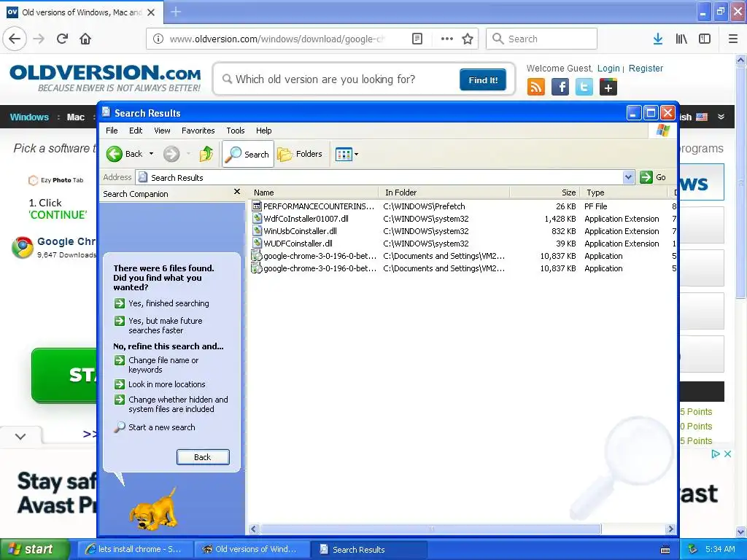
Task: Select PERFORMANCECOUNTERINS file icon
Action: pos(257,206)
